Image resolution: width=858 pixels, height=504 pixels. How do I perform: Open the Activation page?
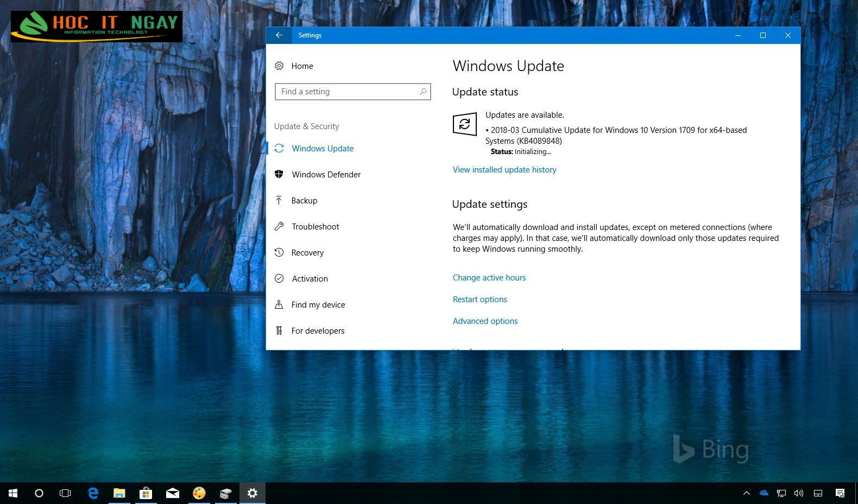click(310, 279)
